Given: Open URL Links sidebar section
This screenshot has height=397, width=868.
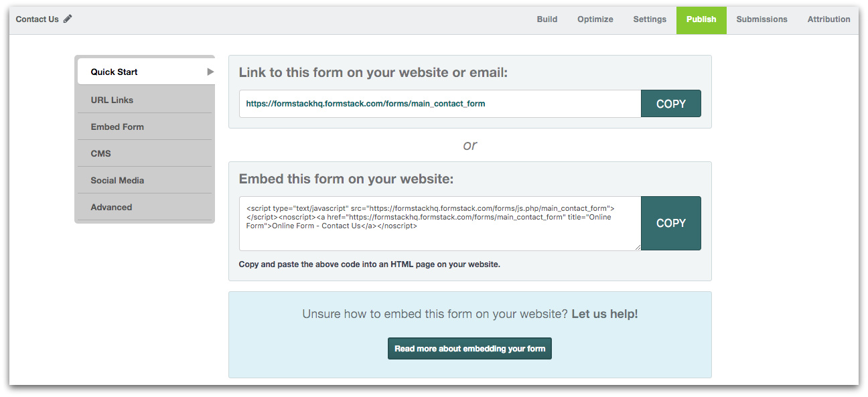Looking at the screenshot, I should point(112,100).
